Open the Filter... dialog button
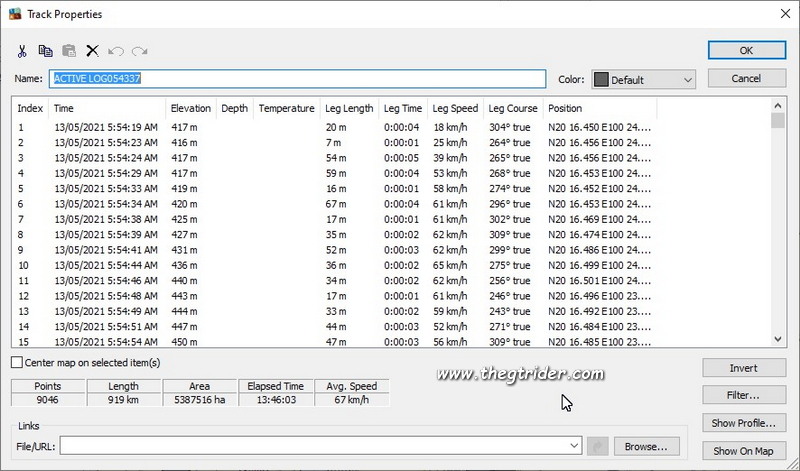The width and height of the screenshot is (800, 471). tap(744, 395)
